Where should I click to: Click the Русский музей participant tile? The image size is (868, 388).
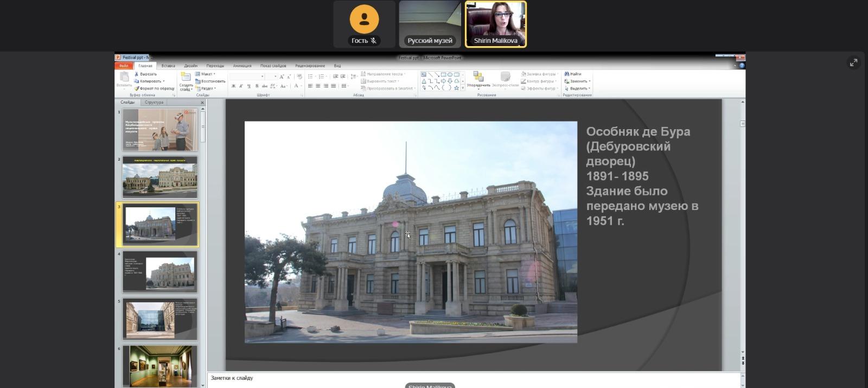[430, 24]
